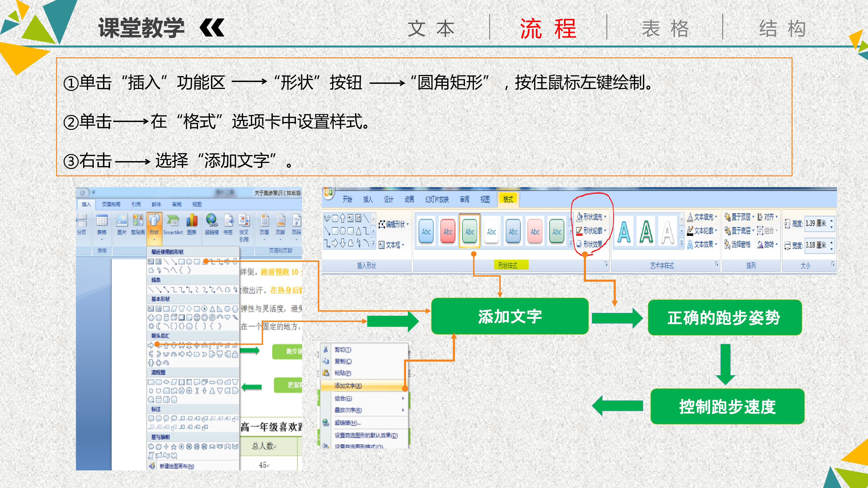
Task: Switch to the 幻灯片放映 ribbon tab
Action: (437, 199)
